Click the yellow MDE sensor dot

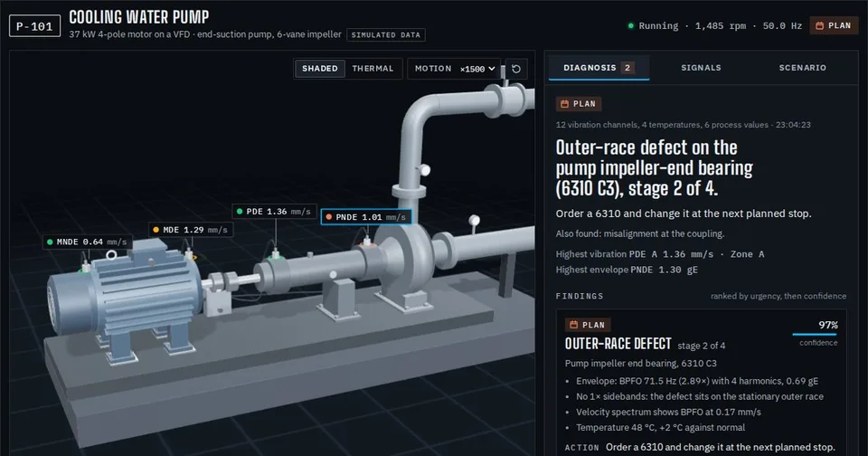156,230
